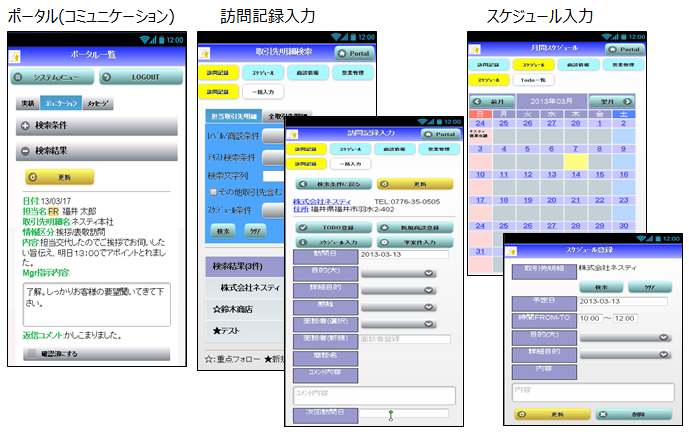Image resolution: width=689 pixels, height=432 pixels.
Task: Select 商談情報 tab on 取引先明細検索 screen
Action: (x=308, y=73)
